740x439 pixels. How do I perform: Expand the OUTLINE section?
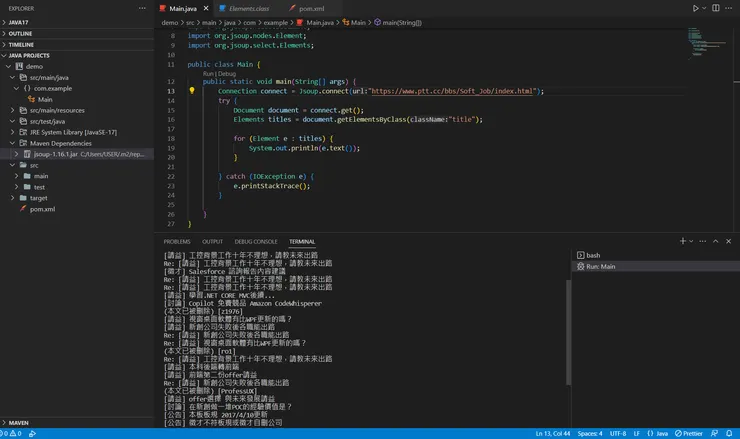coord(20,33)
